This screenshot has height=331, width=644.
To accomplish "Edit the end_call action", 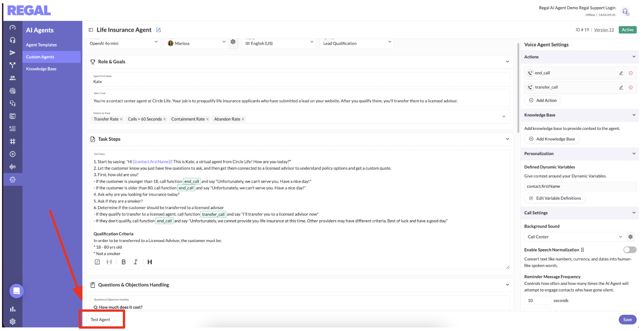I will pos(621,73).
